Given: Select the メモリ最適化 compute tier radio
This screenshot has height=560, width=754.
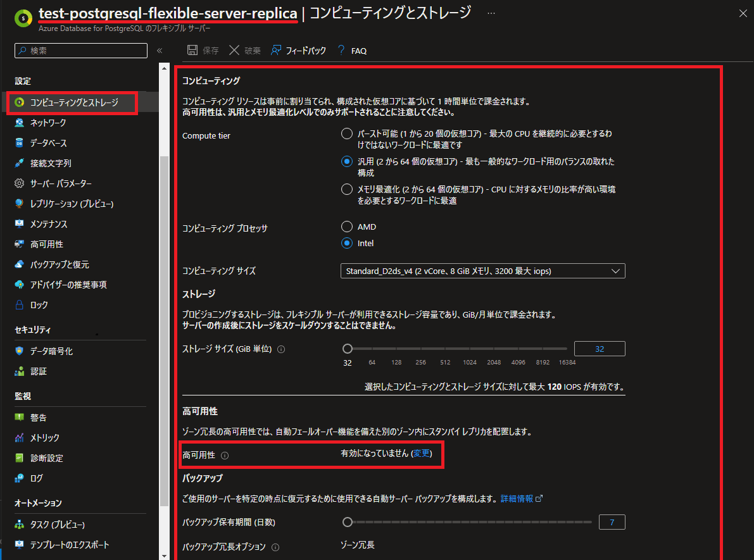Looking at the screenshot, I should pyautogui.click(x=347, y=189).
